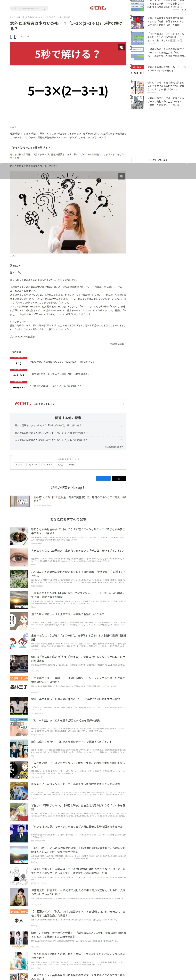Open sidebar article '「カレー屋さん、いつにする？」'
The width and height of the screenshot is (196, 980).
point(166,37)
